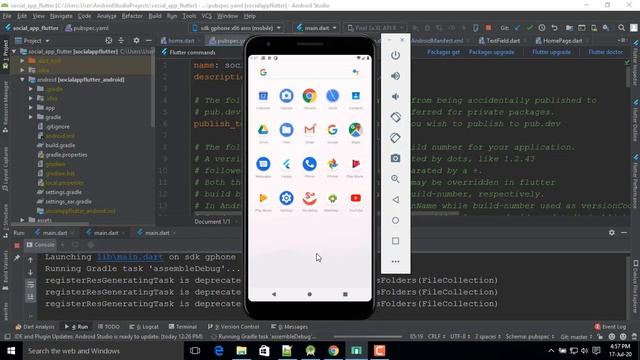Expand the app folder in project tree
Viewport: 640px width, 360px height.
click(x=31, y=108)
